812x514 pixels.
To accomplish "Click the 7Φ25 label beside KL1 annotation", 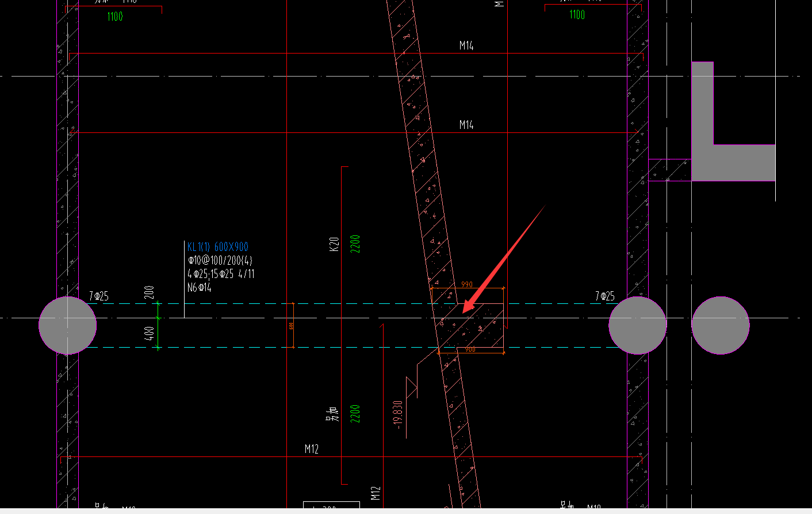I will [x=99, y=296].
